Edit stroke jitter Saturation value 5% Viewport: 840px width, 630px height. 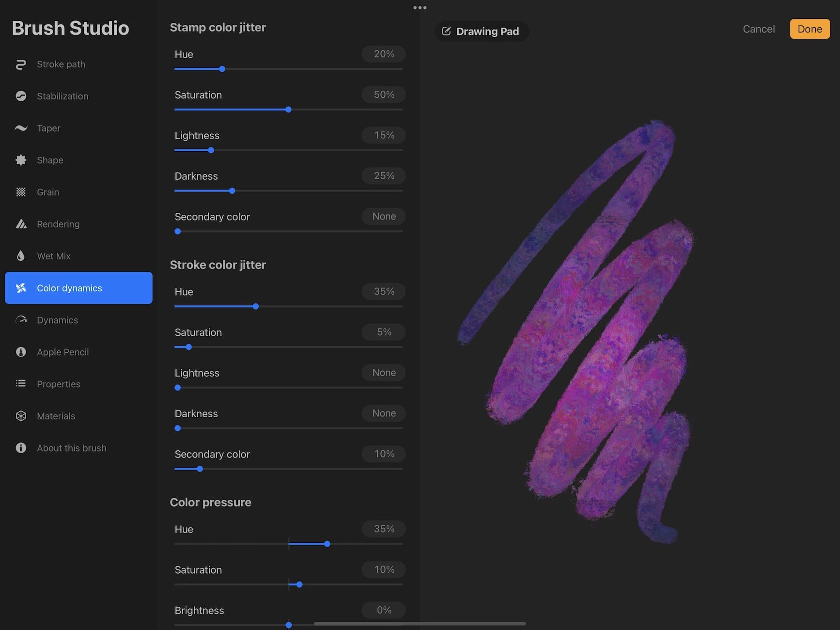(x=384, y=332)
